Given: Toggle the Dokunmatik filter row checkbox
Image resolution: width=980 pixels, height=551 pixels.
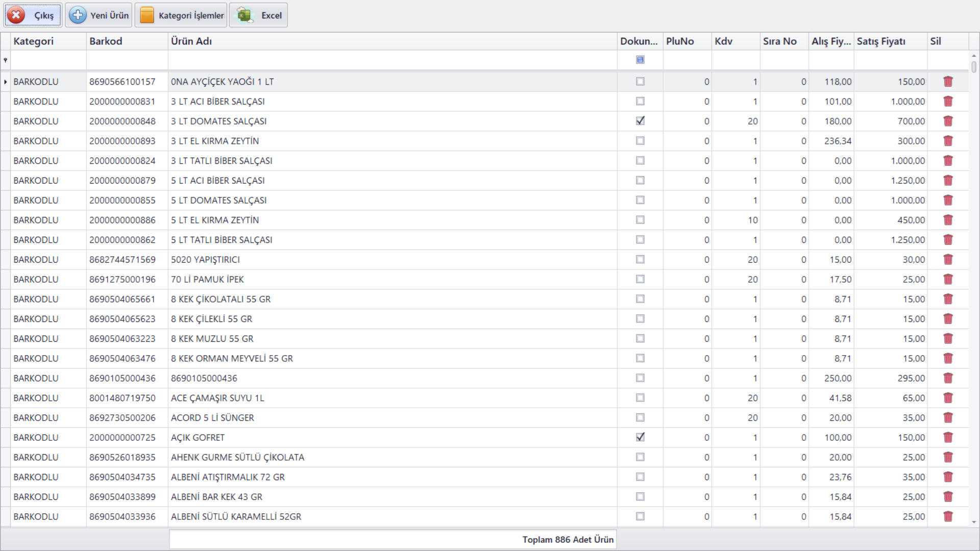Looking at the screenshot, I should (x=640, y=60).
